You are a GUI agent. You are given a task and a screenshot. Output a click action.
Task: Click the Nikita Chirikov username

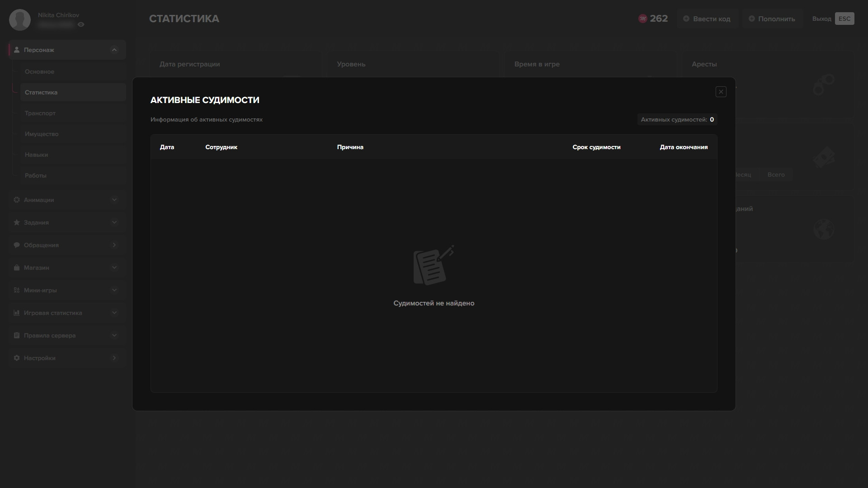pos(58,15)
